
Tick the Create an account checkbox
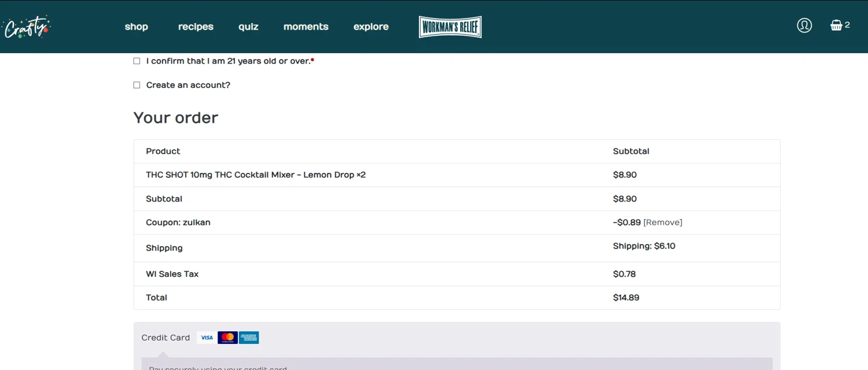coord(137,85)
